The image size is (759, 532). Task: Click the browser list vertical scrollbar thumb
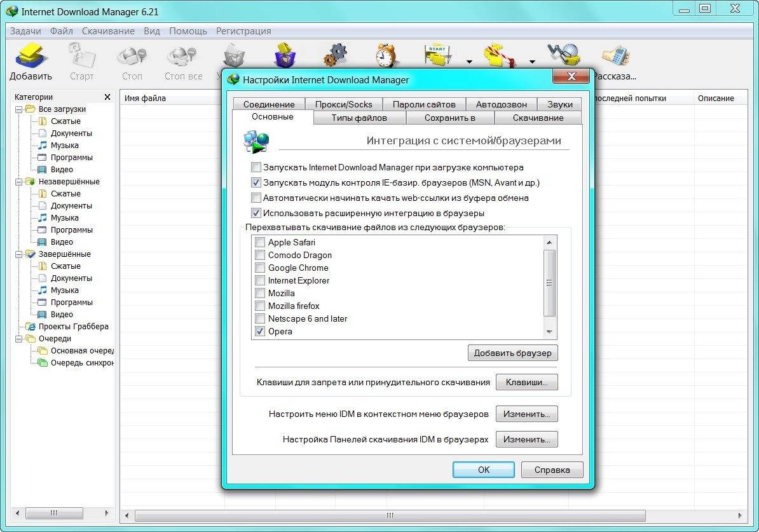point(549,283)
